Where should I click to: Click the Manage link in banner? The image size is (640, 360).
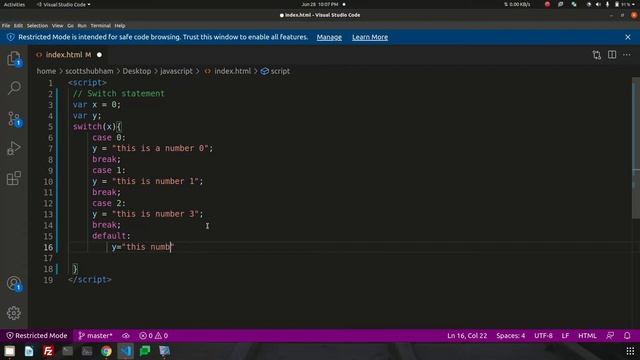(x=329, y=37)
